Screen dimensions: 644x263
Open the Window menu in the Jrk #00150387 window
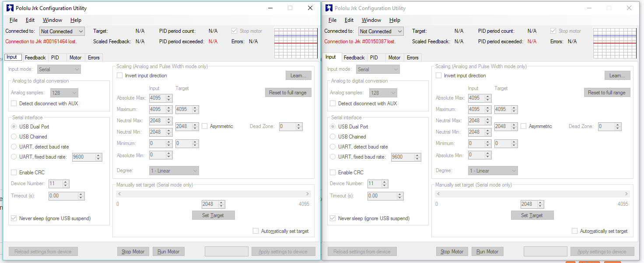coord(371,20)
